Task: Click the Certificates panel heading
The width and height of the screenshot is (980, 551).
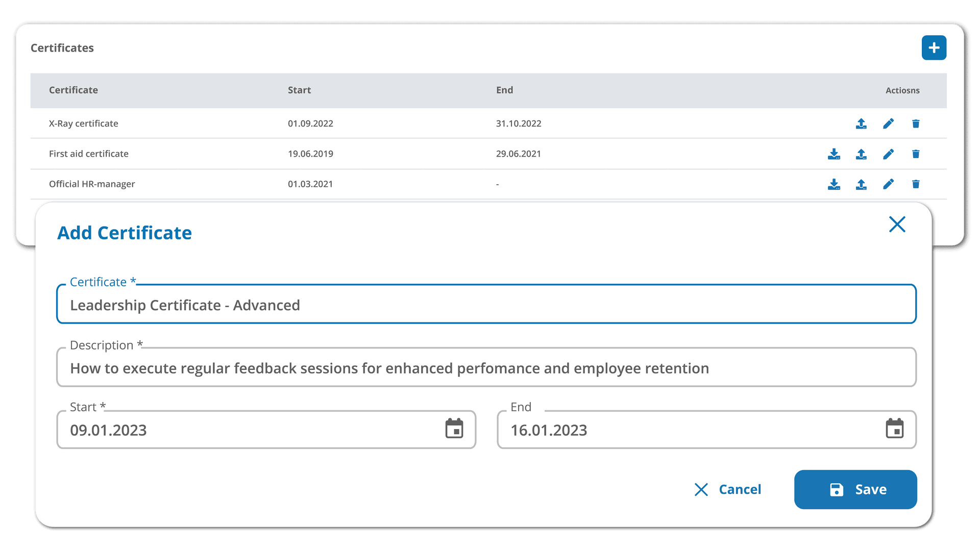Action: [62, 48]
